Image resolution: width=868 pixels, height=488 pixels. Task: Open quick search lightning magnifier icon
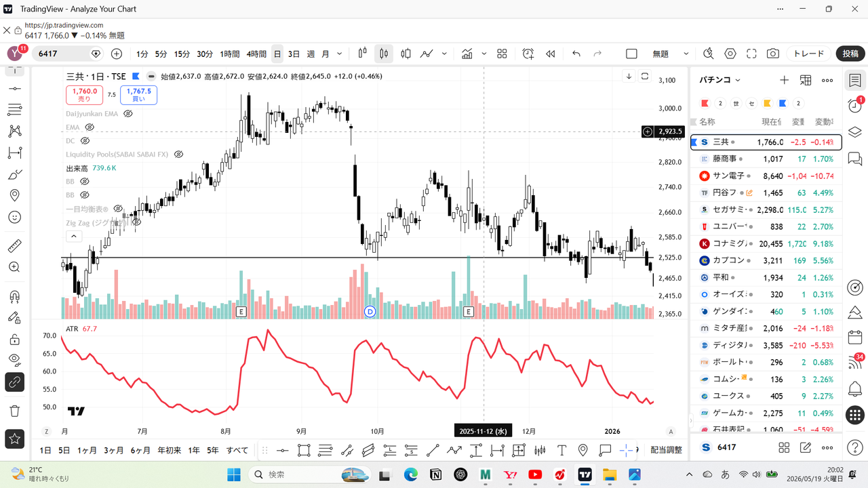[x=709, y=54]
